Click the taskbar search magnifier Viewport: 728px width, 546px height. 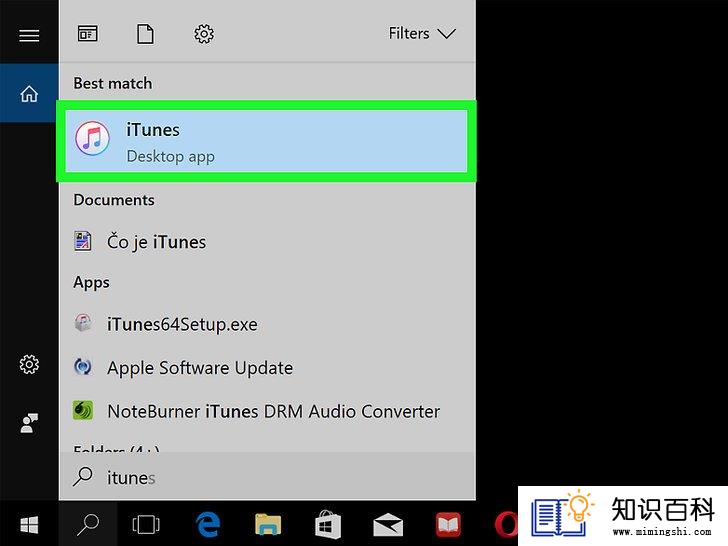[88, 525]
